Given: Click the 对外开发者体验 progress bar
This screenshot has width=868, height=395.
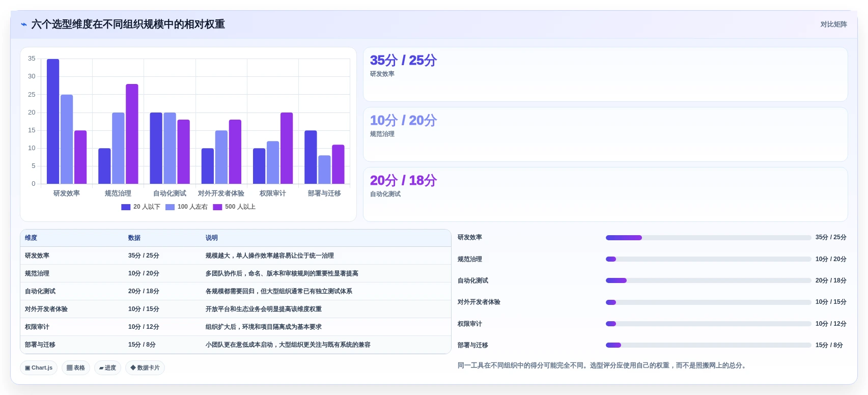Looking at the screenshot, I should pyautogui.click(x=708, y=302).
